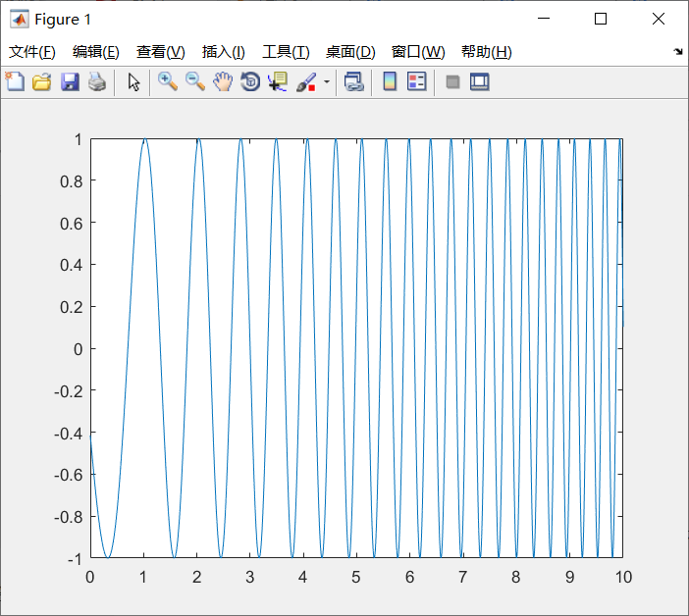Close the Figure 1 window
This screenshot has width=689, height=616.
click(x=659, y=19)
